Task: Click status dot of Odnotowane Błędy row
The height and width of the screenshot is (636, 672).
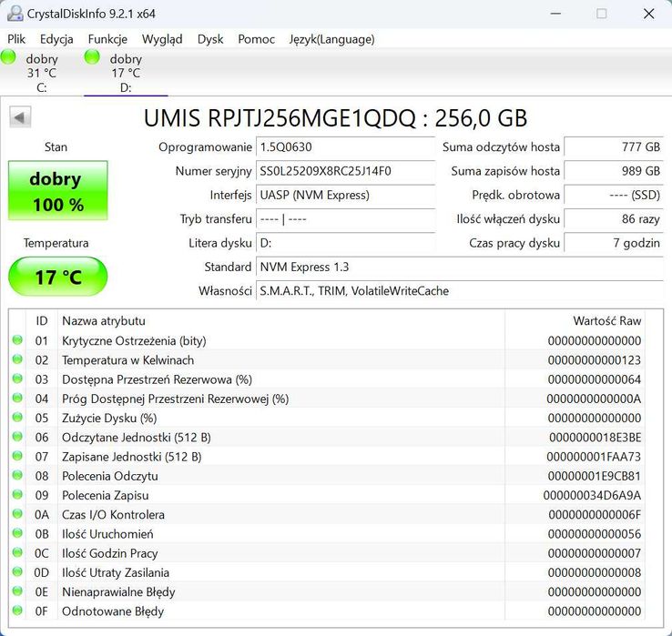Action: click(17, 610)
